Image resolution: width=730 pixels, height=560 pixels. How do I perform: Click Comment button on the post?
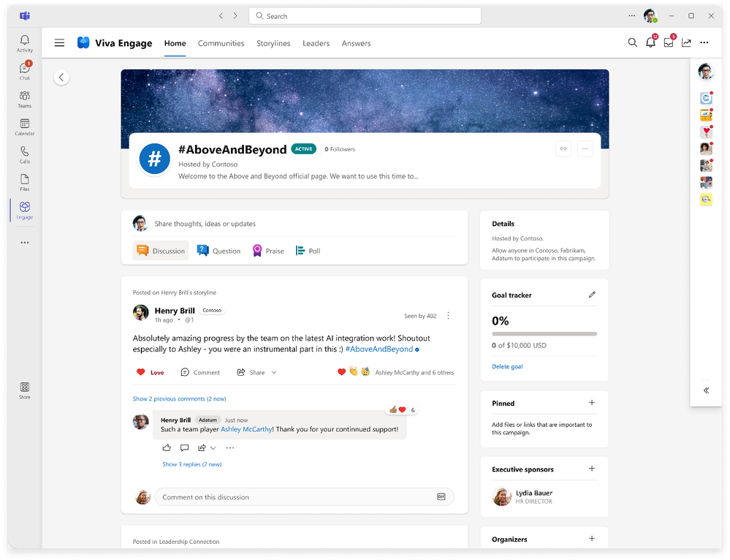coord(200,372)
